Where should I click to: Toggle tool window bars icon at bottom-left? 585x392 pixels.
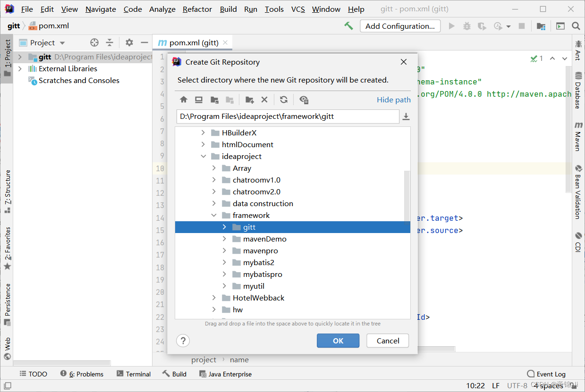coord(7,386)
